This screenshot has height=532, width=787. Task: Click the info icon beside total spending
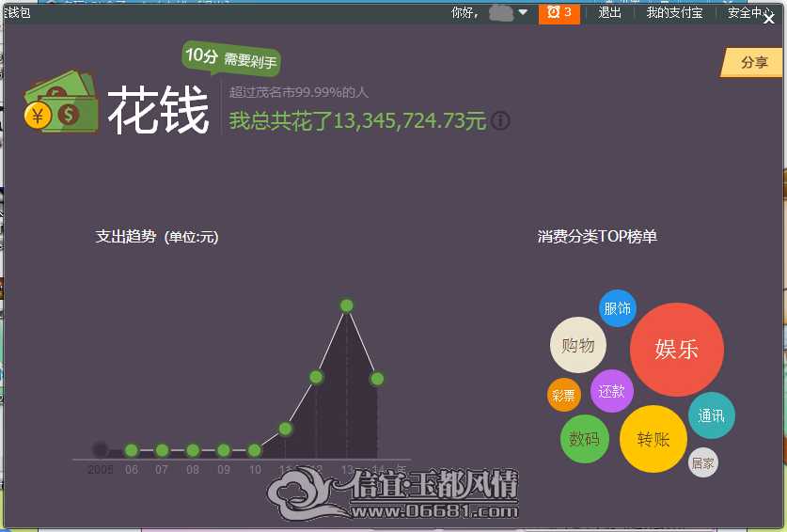500,121
